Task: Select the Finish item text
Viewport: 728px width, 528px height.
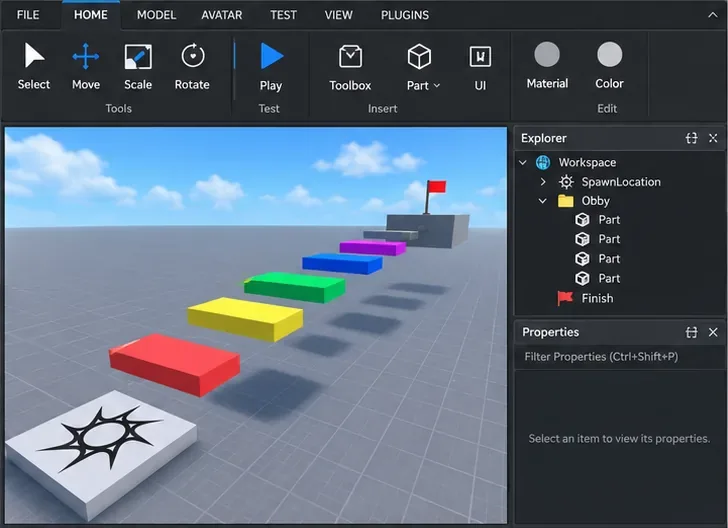Action: (x=597, y=298)
